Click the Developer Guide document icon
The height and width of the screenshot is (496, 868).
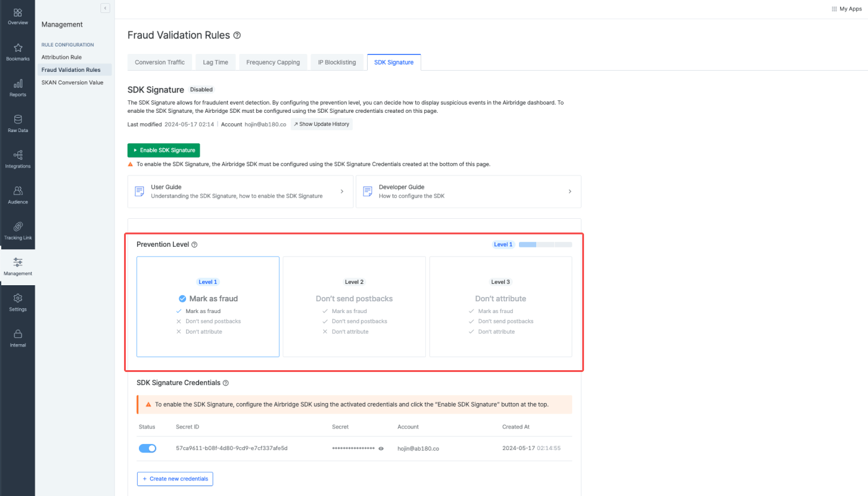[368, 192]
